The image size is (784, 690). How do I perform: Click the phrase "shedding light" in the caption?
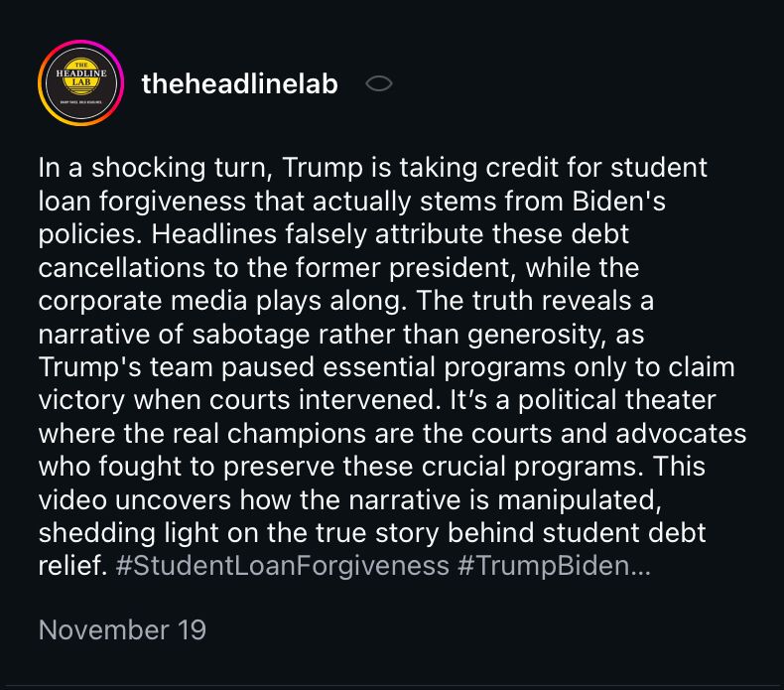click(128, 533)
